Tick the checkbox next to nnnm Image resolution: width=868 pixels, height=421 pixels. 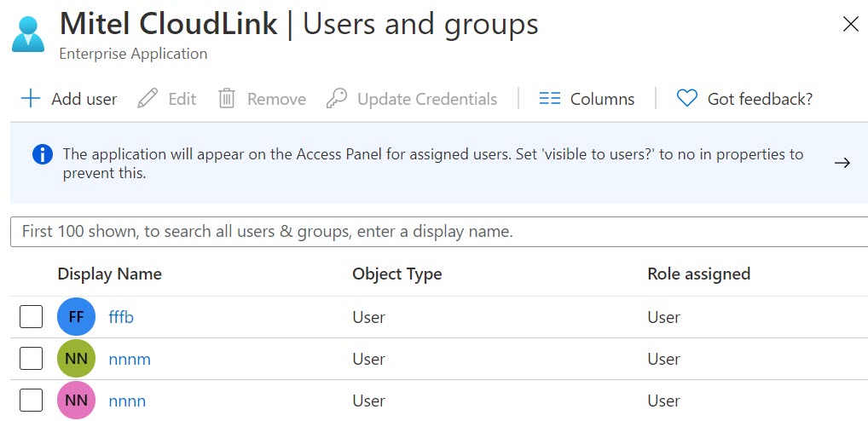(31, 359)
